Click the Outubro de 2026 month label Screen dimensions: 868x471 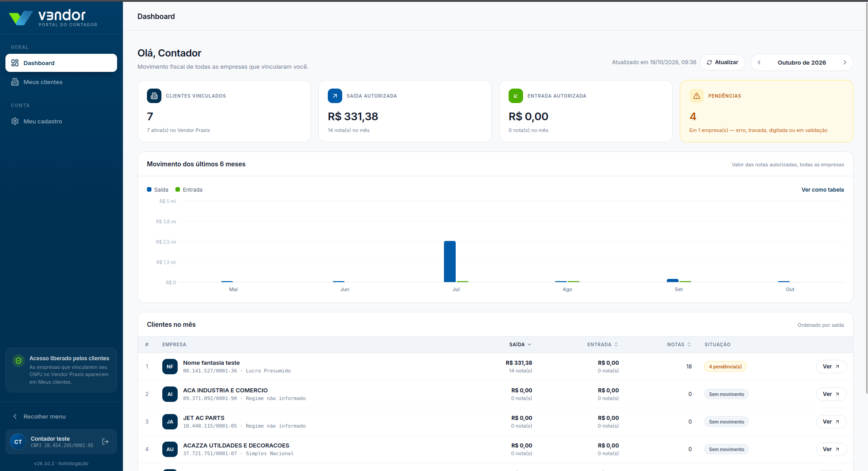(802, 62)
